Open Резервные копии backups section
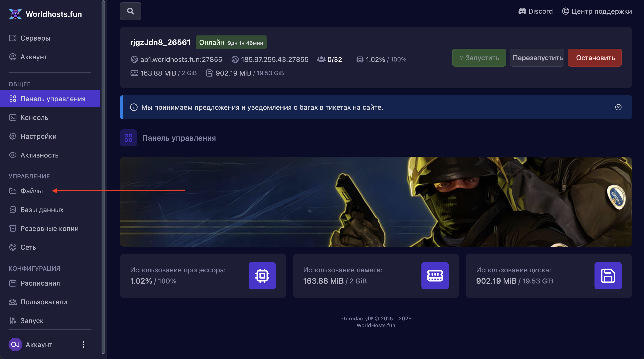Screen dimensions: 644x359 [x=49, y=229]
